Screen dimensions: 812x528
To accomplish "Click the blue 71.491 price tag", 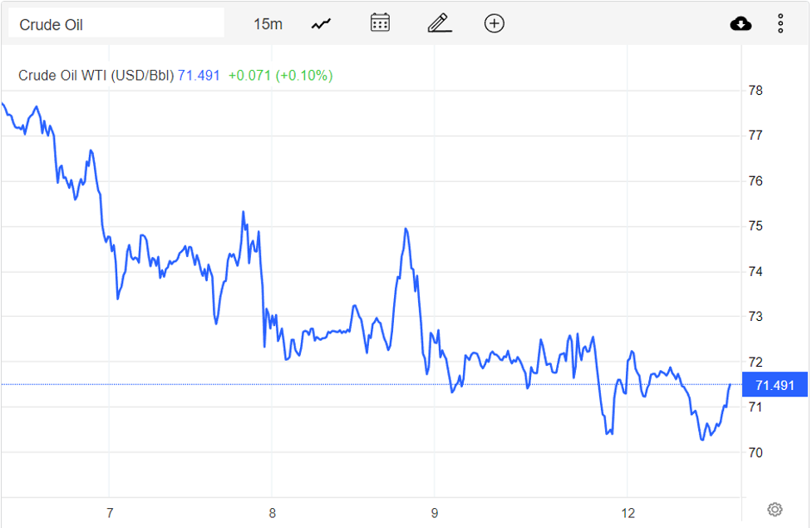I will [775, 385].
